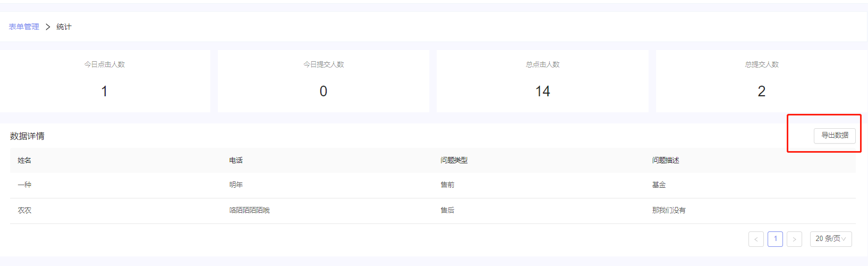Screen dimensions: 868x266
Task: Select the phone cell 明年
Action: (x=236, y=185)
